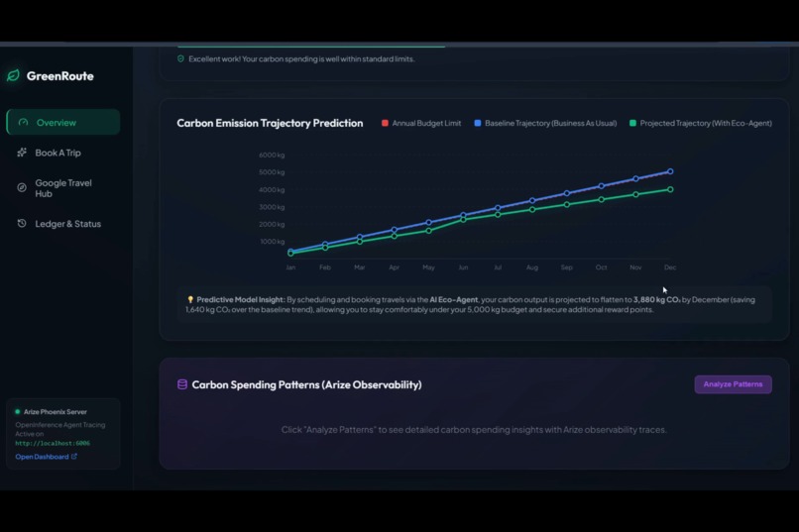The image size is (799, 532).
Task: Click the database icon beside Carbon Spending Patterns
Action: tap(182, 384)
